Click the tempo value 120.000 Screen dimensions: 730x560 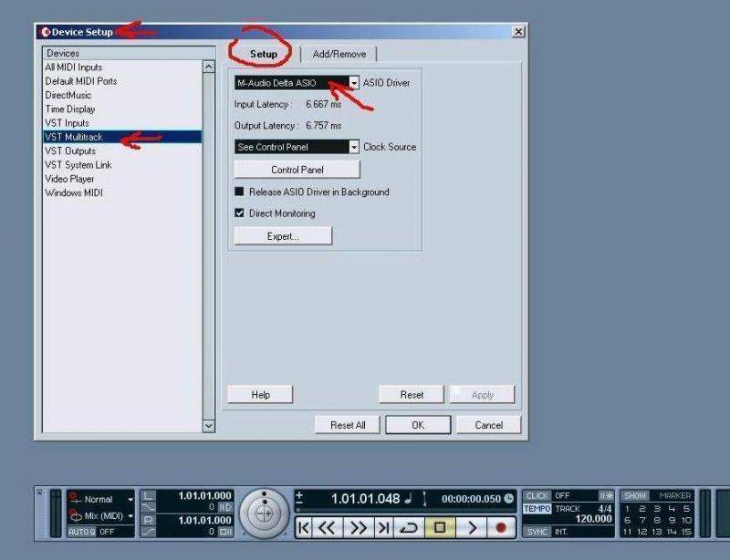pyautogui.click(x=593, y=519)
